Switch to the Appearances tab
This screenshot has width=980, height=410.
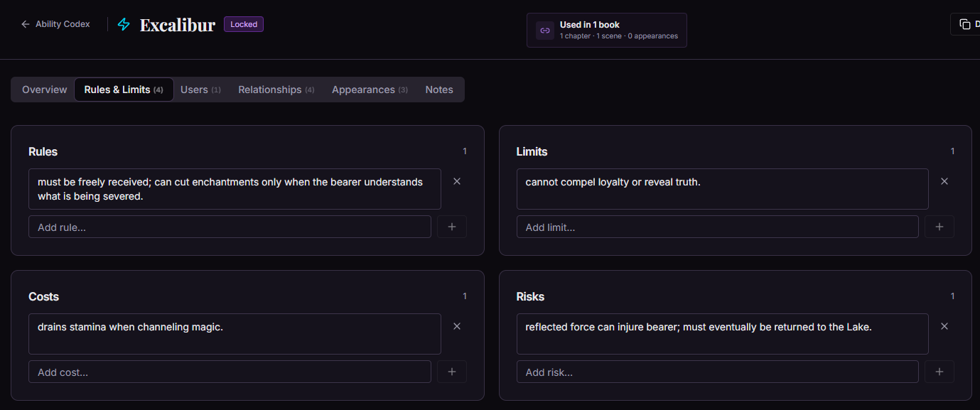tap(370, 90)
